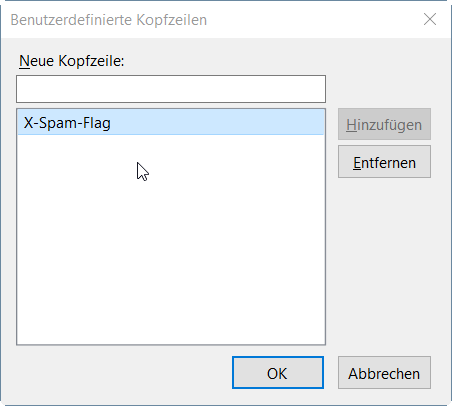Viewport: 452px width, 406px height.
Task: Click the empty area of the header list
Action: [171, 239]
